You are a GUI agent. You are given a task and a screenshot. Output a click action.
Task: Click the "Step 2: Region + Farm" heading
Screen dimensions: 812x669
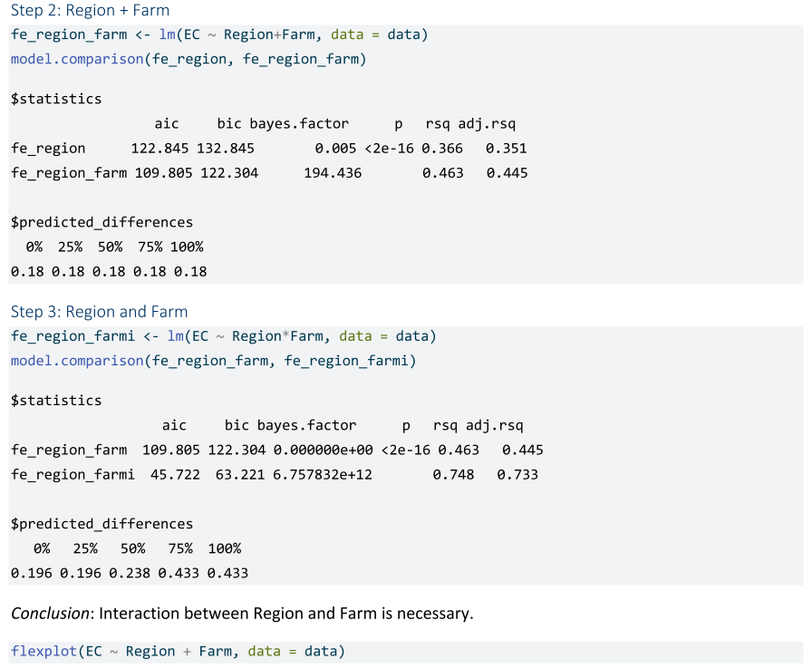point(90,11)
